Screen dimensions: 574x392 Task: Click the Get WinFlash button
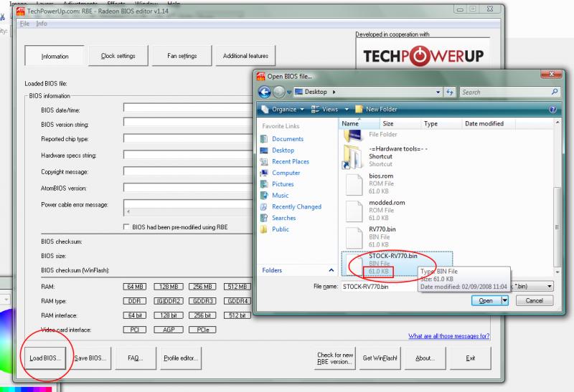(x=380, y=358)
